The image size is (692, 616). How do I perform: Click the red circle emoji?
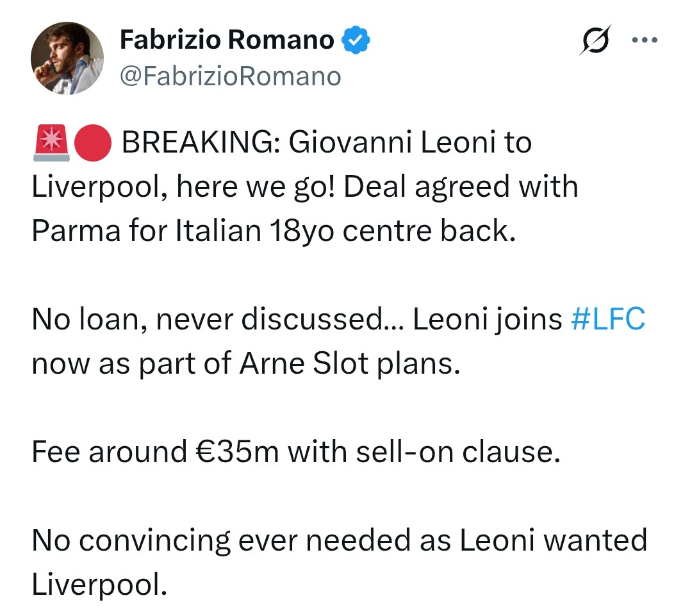[x=93, y=143]
